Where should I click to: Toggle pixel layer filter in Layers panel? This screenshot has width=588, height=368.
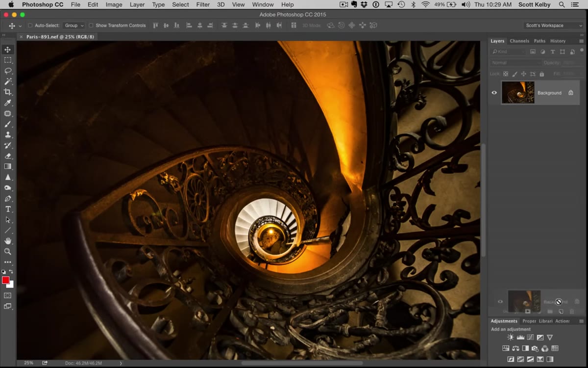click(x=533, y=52)
